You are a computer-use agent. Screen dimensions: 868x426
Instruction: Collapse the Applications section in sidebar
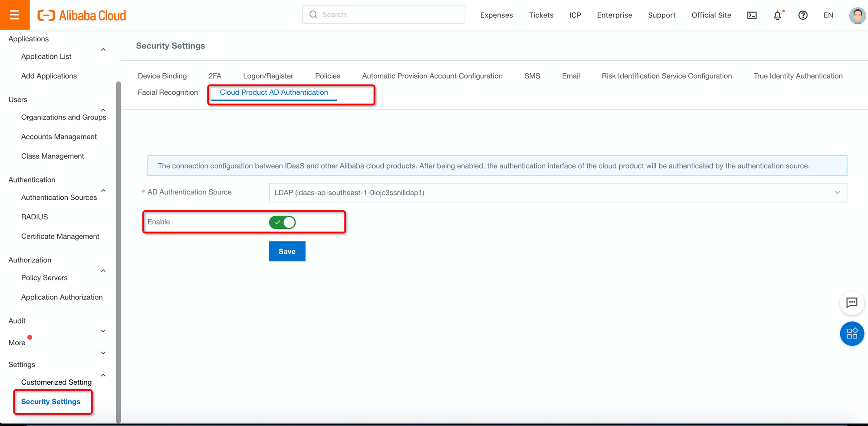point(103,49)
